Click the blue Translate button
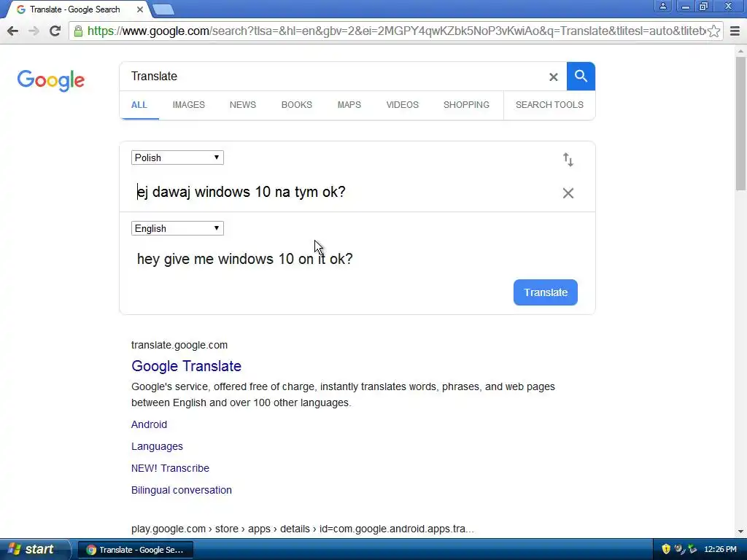The height and width of the screenshot is (560, 747). click(546, 292)
